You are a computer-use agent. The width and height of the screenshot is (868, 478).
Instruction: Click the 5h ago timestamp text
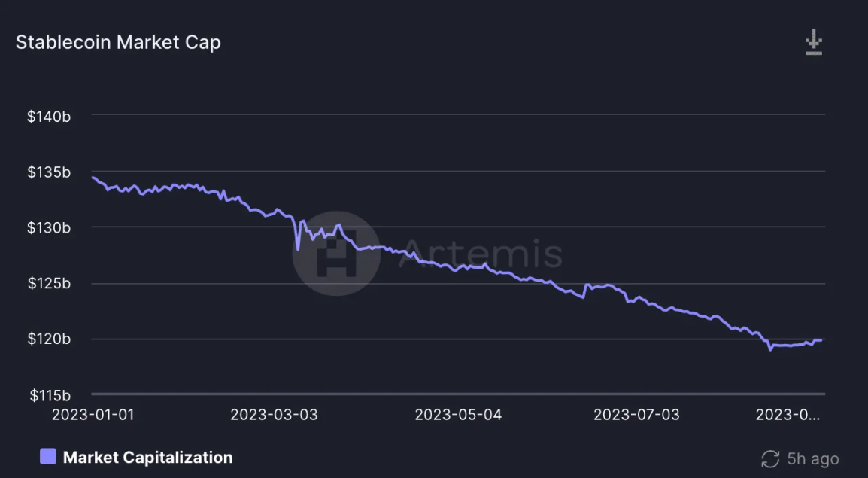click(x=812, y=458)
